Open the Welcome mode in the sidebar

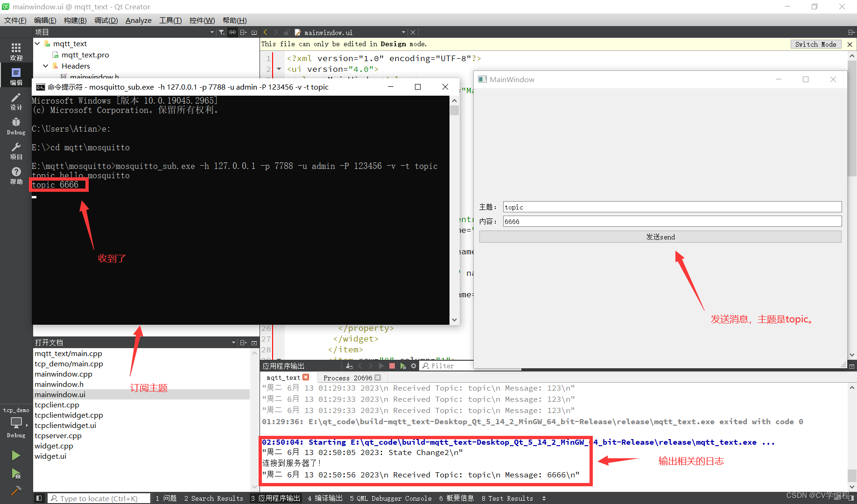[x=16, y=50]
